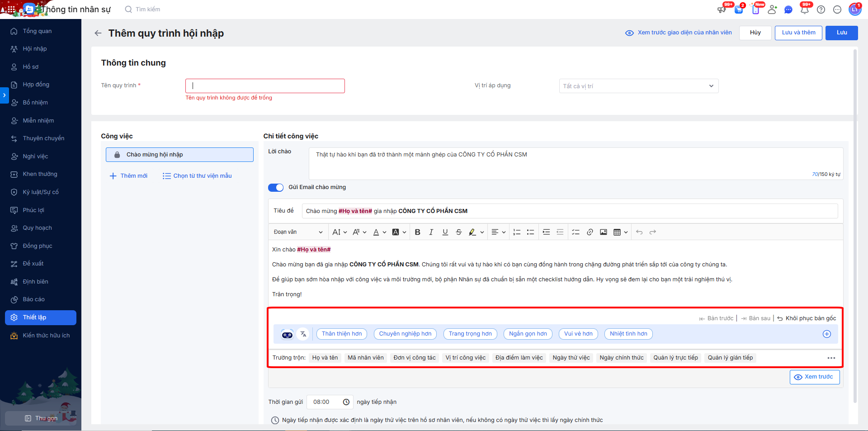Viewport: 868px width, 431px height.
Task: Click the numbered list icon
Action: (517, 232)
